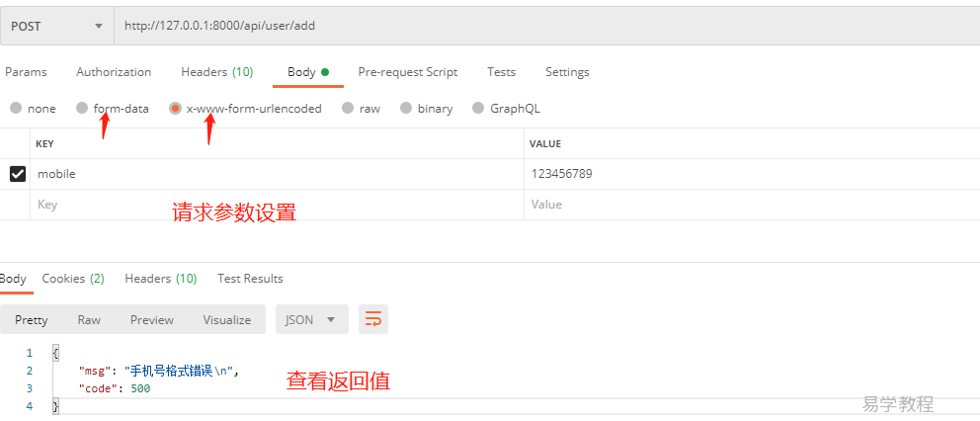Toggle the line wrap icon

373,319
